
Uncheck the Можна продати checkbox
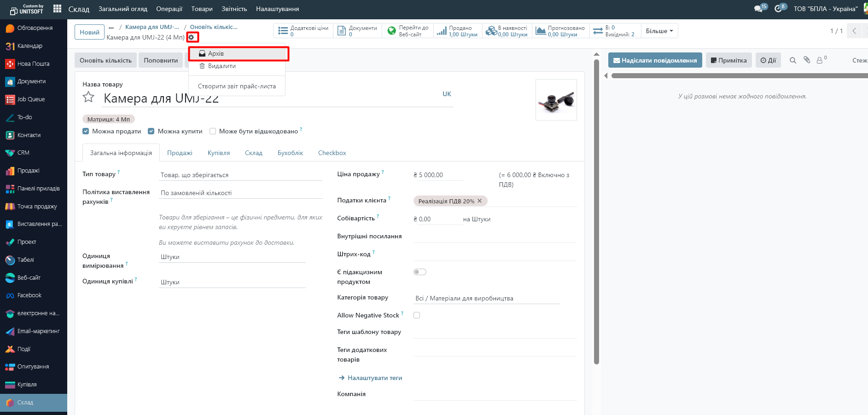coord(86,131)
